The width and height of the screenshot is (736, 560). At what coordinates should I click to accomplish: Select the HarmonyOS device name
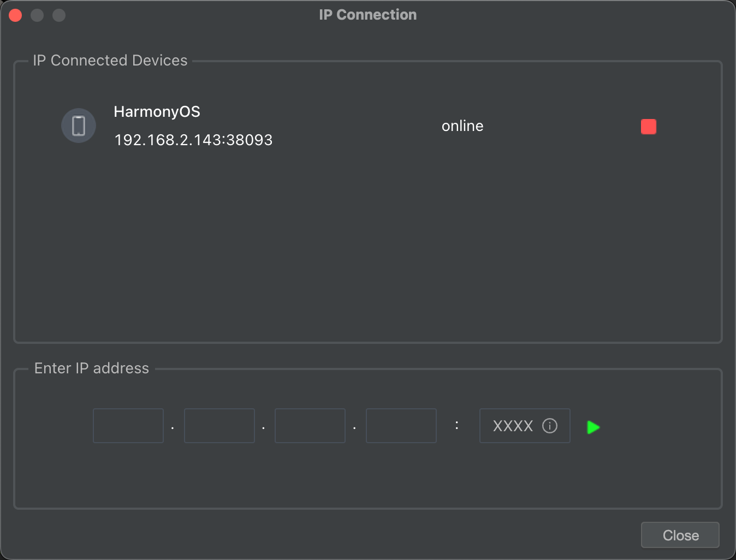(157, 112)
